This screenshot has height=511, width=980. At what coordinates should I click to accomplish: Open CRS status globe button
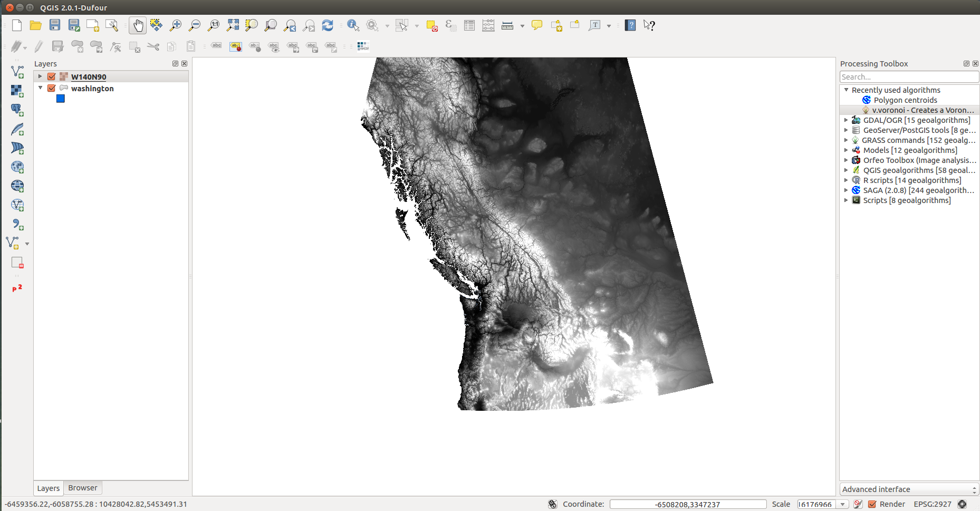pyautogui.click(x=963, y=504)
